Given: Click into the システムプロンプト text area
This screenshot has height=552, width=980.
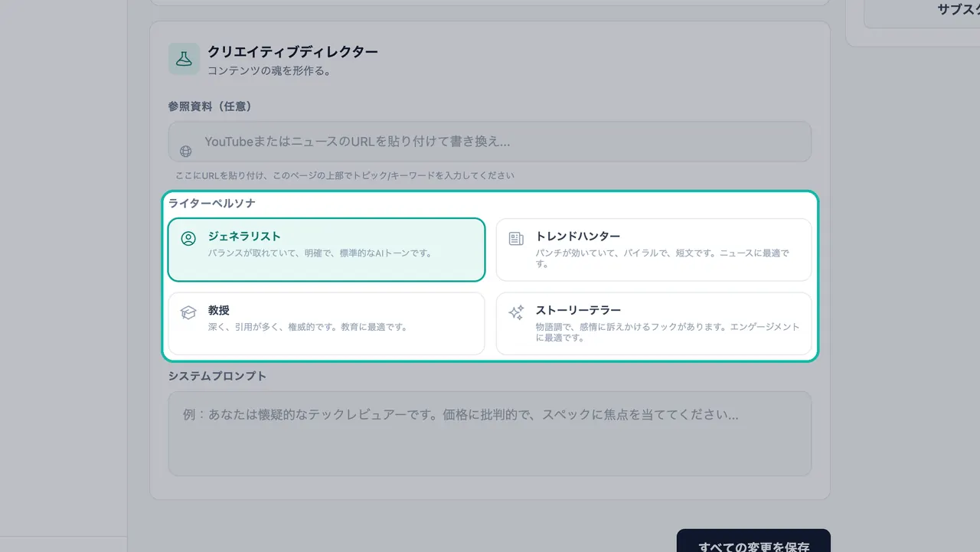Looking at the screenshot, I should click(490, 433).
